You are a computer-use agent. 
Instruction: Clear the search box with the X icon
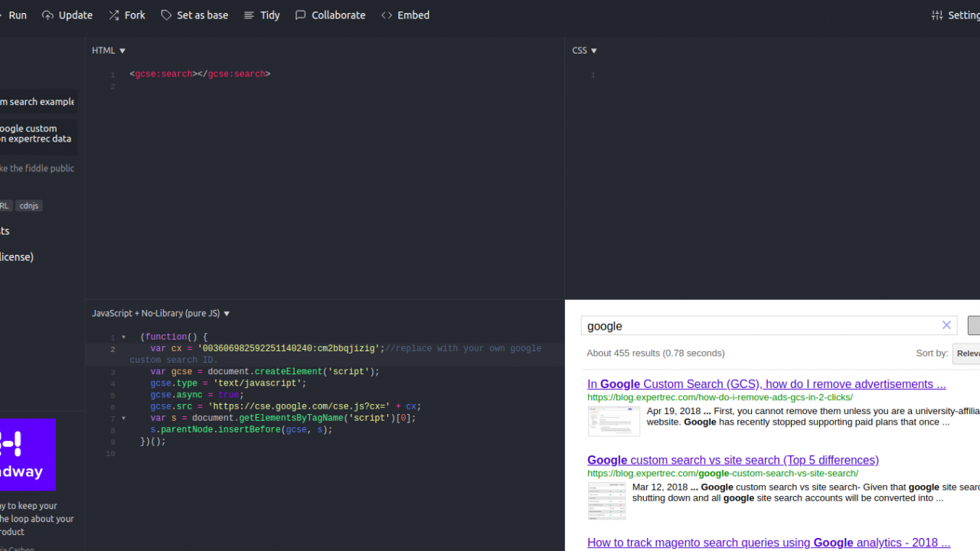tap(946, 324)
